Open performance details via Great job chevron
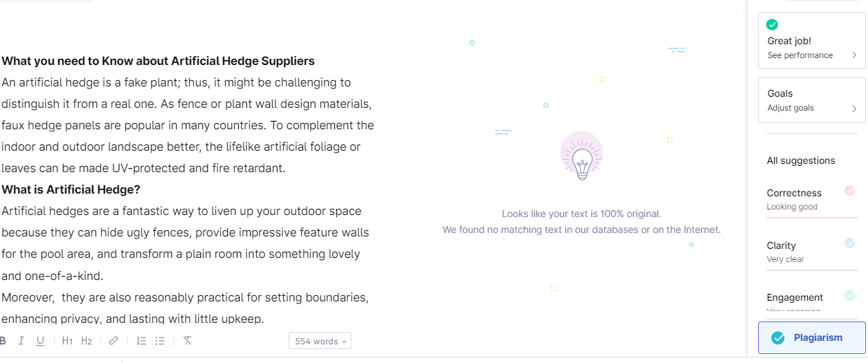 pos(854,55)
